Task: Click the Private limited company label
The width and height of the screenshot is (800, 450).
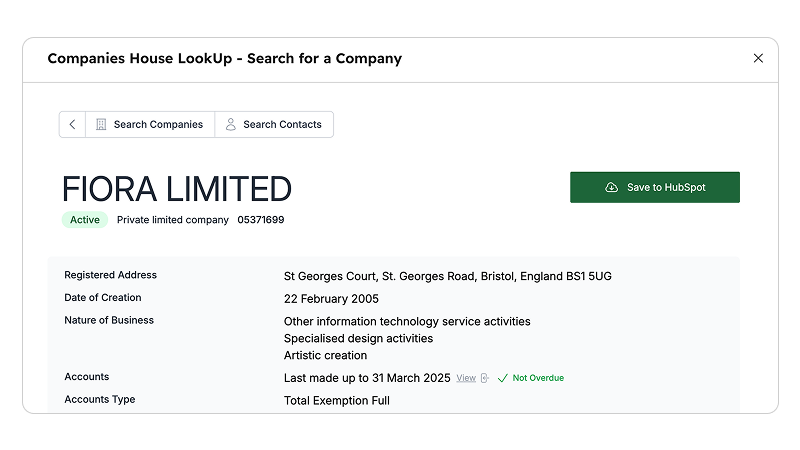Action: [172, 220]
